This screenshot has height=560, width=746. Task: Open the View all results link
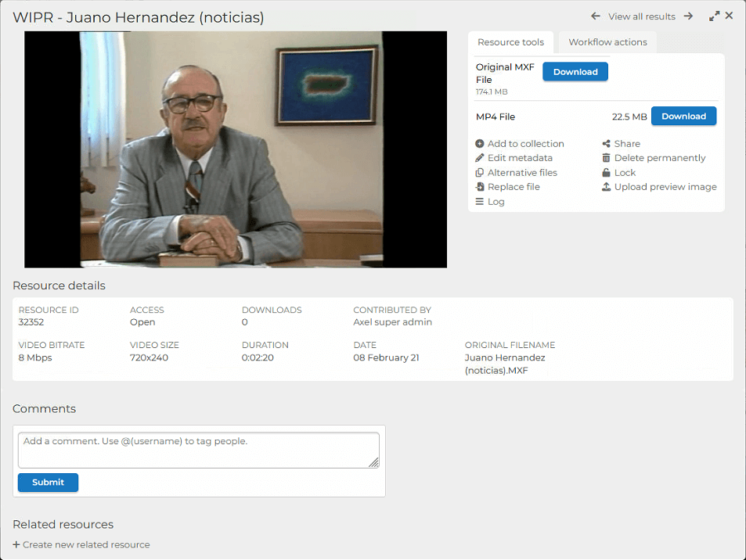click(641, 16)
